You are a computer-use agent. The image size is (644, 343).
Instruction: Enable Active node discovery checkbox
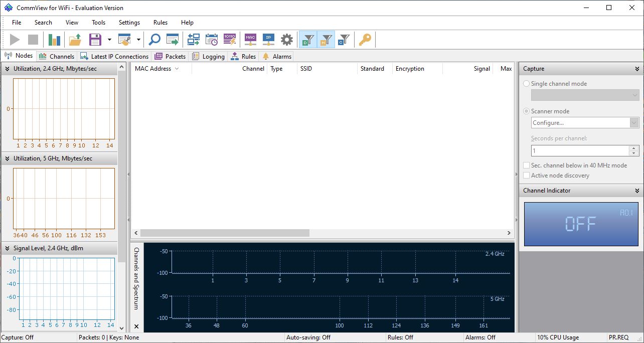click(x=526, y=176)
